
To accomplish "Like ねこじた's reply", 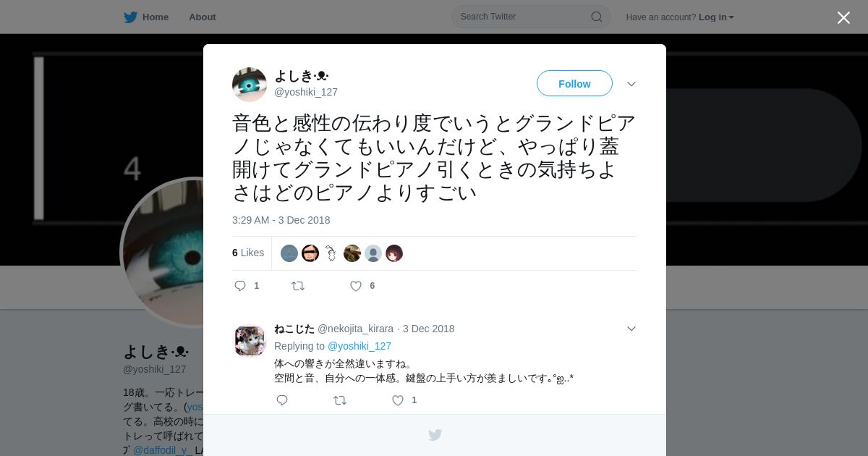I will 398,400.
